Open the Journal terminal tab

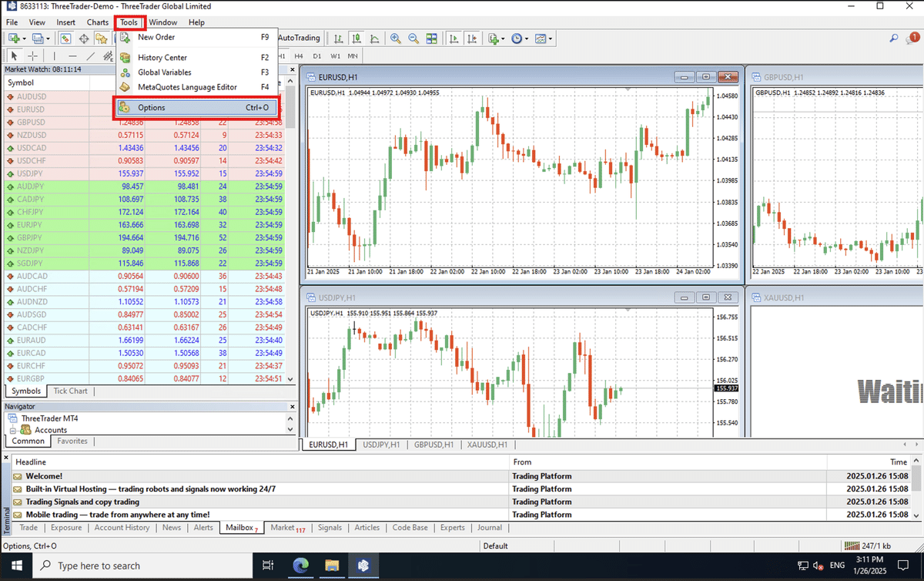click(490, 528)
